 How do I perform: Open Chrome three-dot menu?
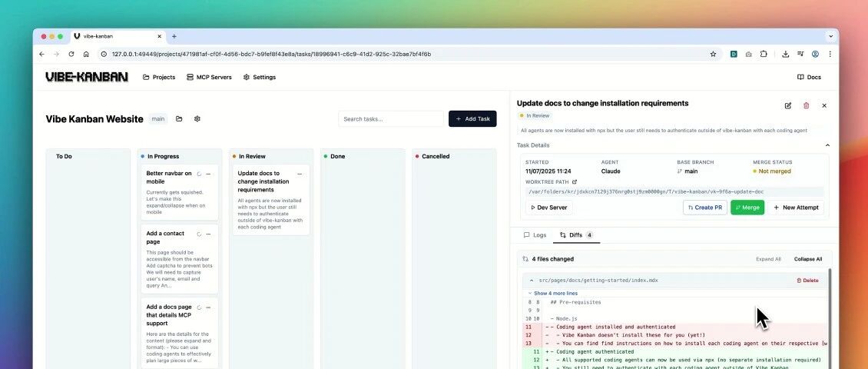[x=830, y=55]
